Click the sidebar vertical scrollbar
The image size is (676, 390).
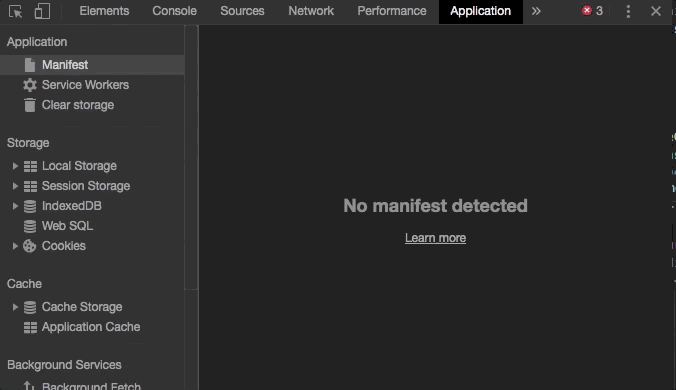191,157
